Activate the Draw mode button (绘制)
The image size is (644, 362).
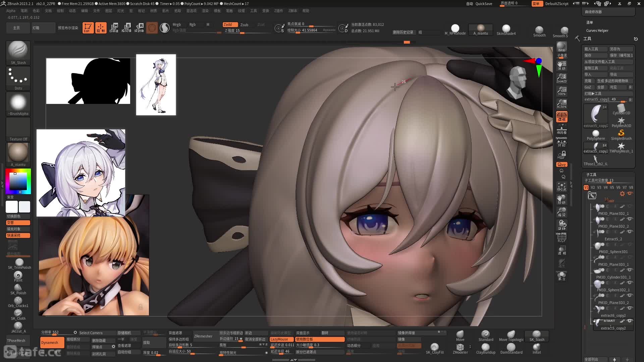tap(101, 28)
